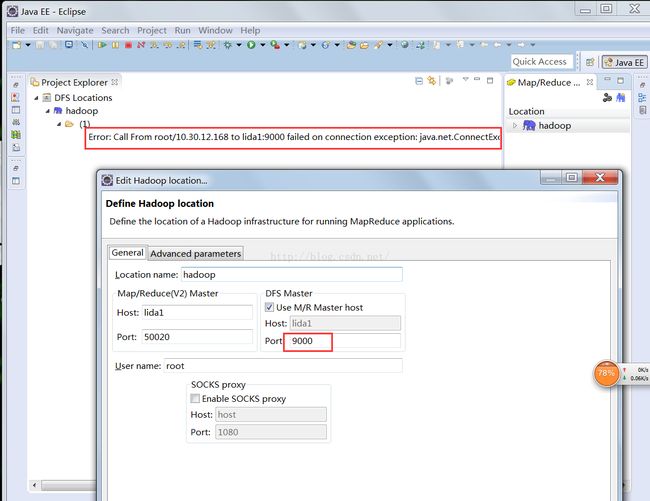Image resolution: width=650 pixels, height=501 pixels.
Task: Open the Search menu
Action: pyautogui.click(x=115, y=30)
